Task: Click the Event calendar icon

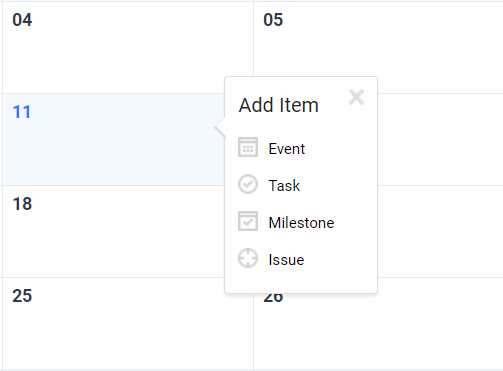Action: click(x=248, y=147)
